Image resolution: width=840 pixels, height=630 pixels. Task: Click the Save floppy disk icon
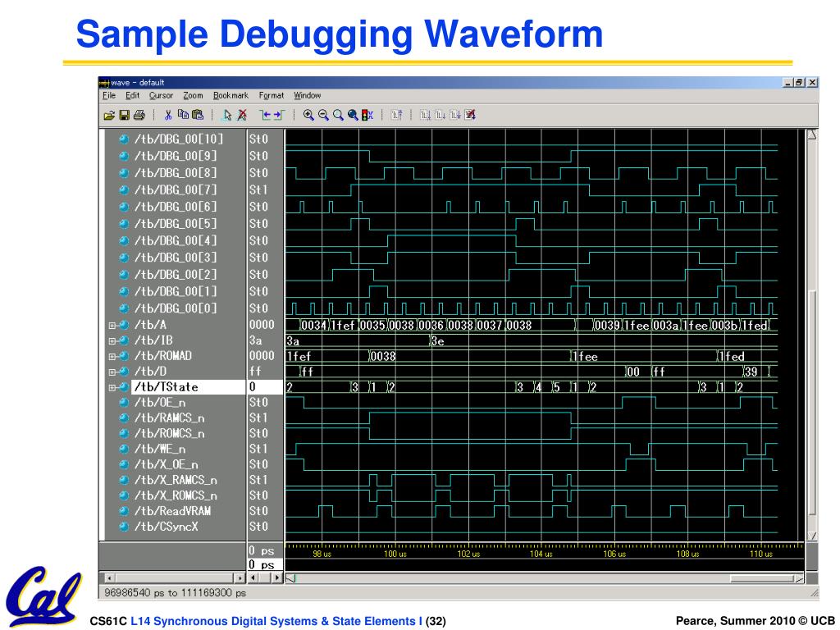coord(125,115)
